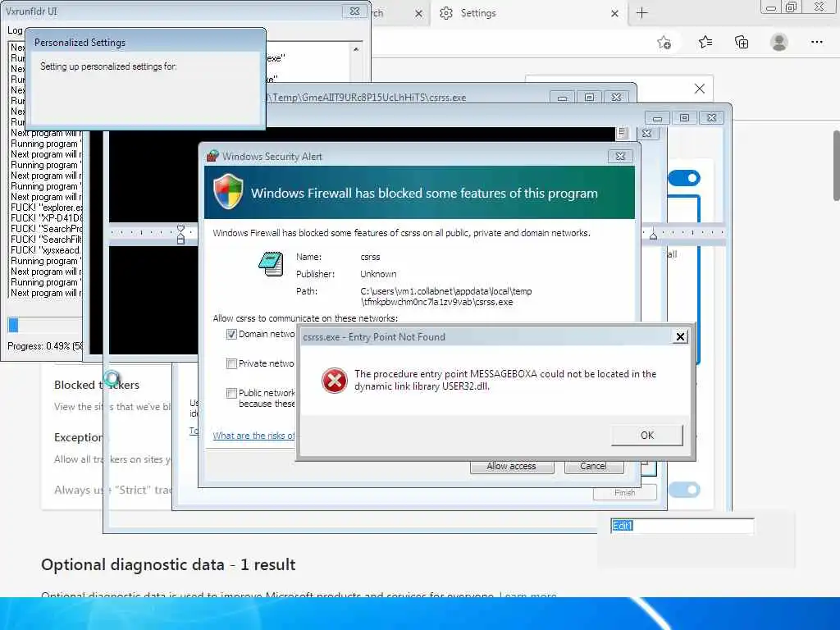840x630 pixels.
Task: Close the search box with the X icon
Action: pyautogui.click(x=700, y=89)
